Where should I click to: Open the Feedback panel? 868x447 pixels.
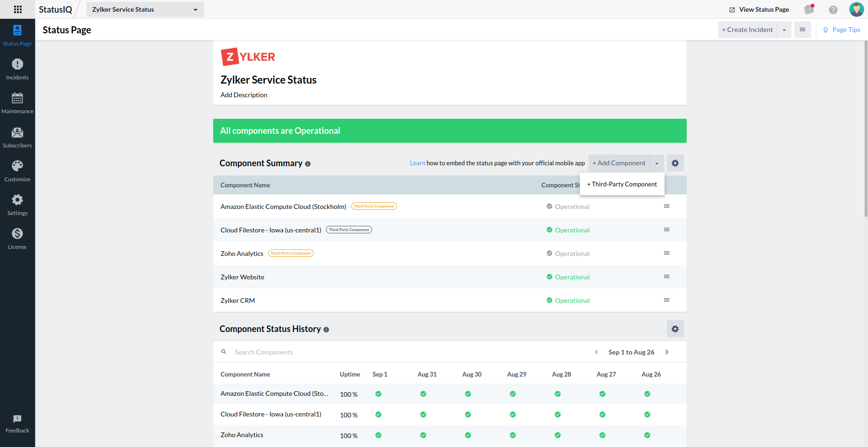tap(17, 423)
